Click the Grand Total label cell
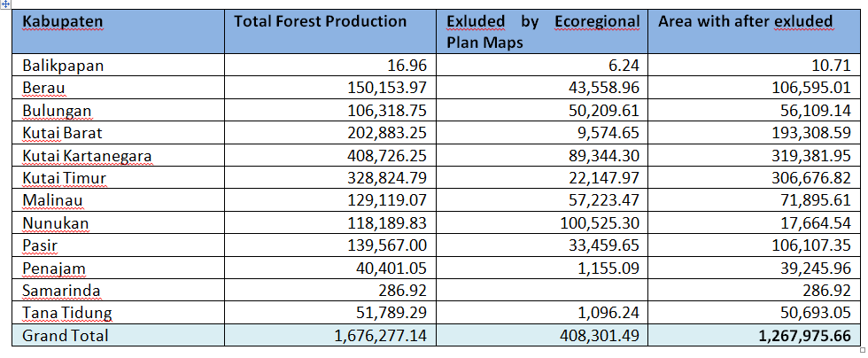The width and height of the screenshot is (868, 358). 66,335
